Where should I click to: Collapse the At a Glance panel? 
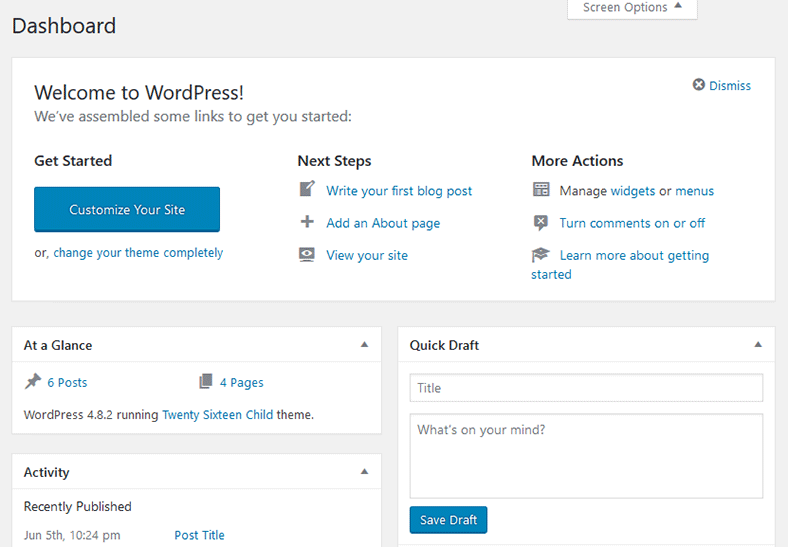365,345
